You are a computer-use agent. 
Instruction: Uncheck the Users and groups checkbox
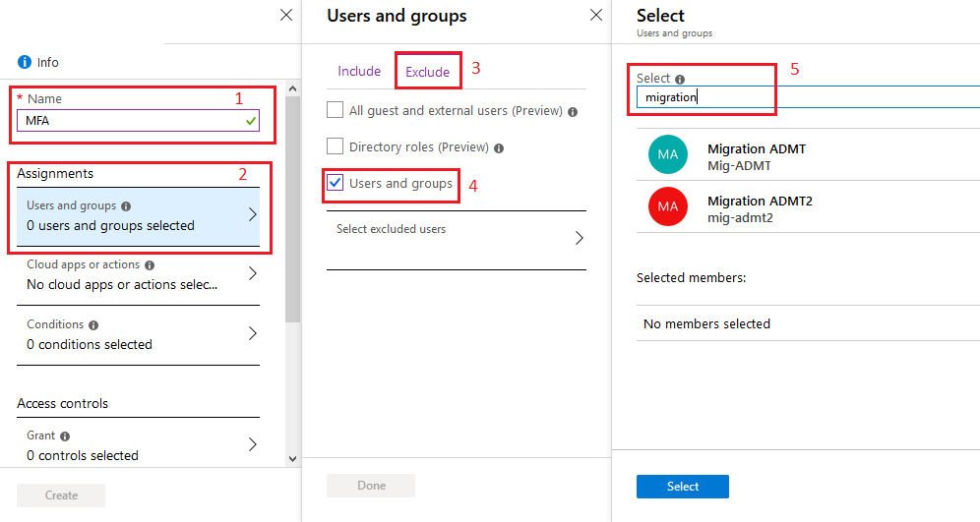tap(335, 182)
